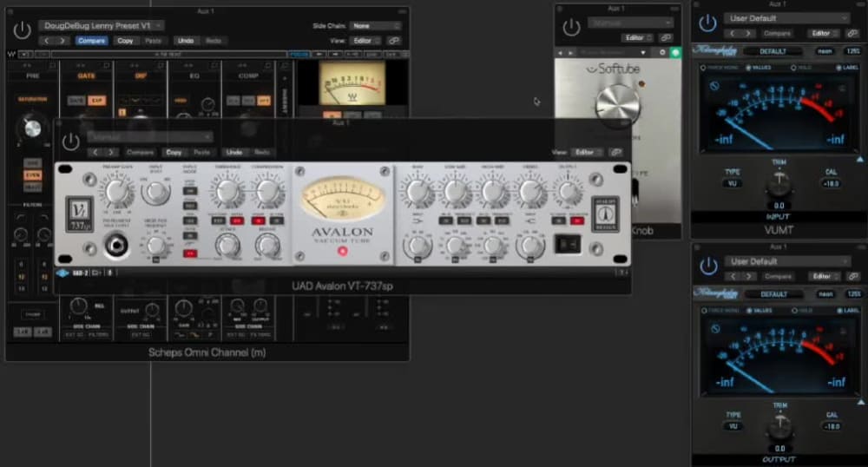
Task: Click link icon in Softube plugin header
Action: pos(666,37)
